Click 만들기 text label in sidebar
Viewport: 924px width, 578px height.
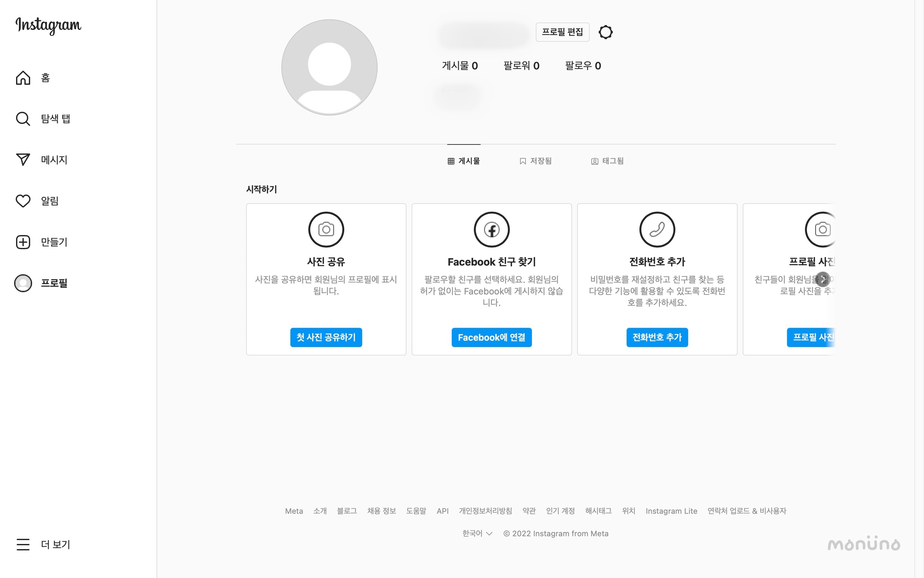[54, 242]
